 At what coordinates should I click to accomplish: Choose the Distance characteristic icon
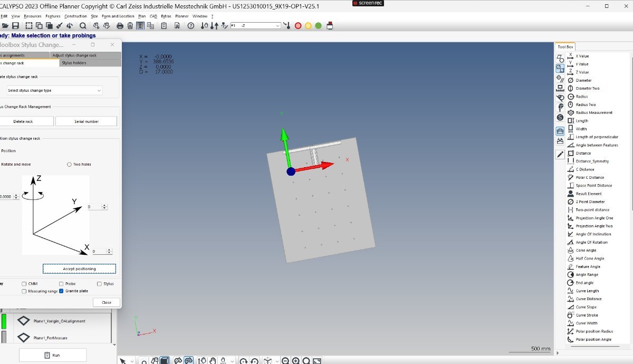pyautogui.click(x=571, y=153)
